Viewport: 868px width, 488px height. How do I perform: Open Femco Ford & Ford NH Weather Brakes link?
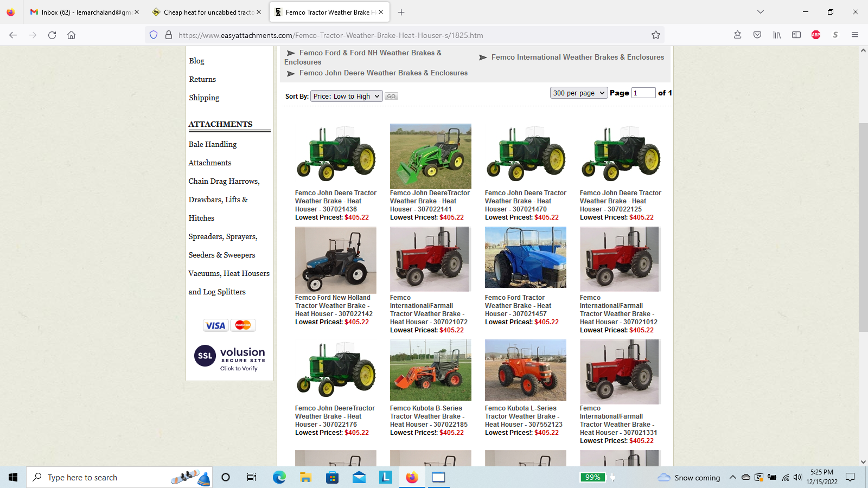pos(363,57)
